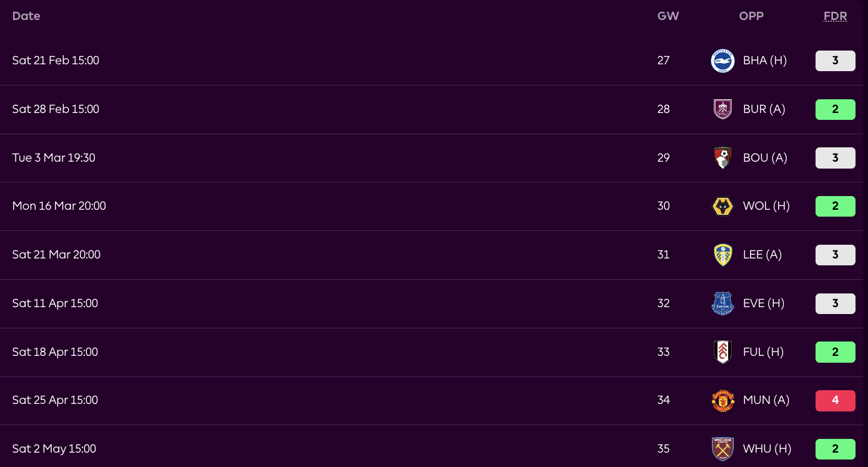868x467 pixels.
Task: Click the red FDR 4 badge
Action: (x=835, y=400)
